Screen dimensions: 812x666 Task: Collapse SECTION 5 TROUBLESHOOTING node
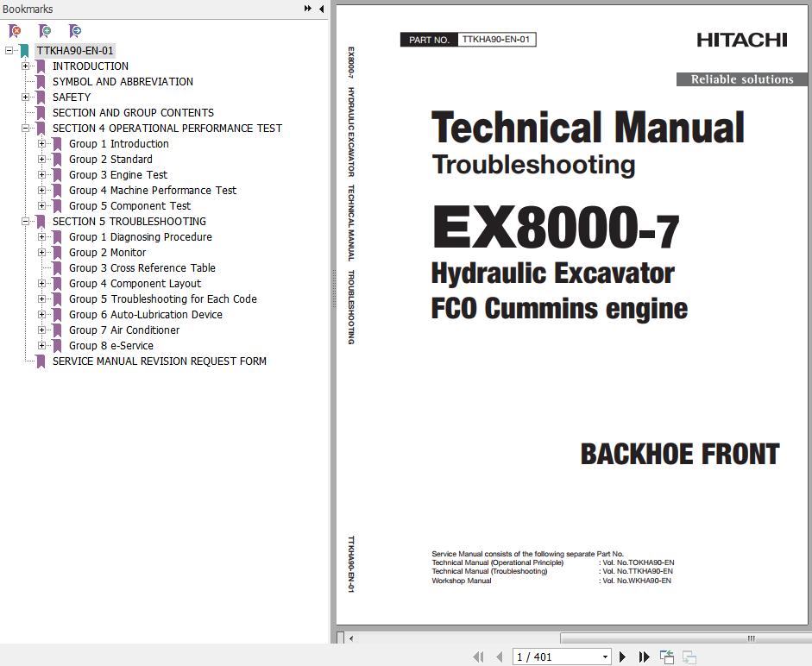(x=25, y=221)
